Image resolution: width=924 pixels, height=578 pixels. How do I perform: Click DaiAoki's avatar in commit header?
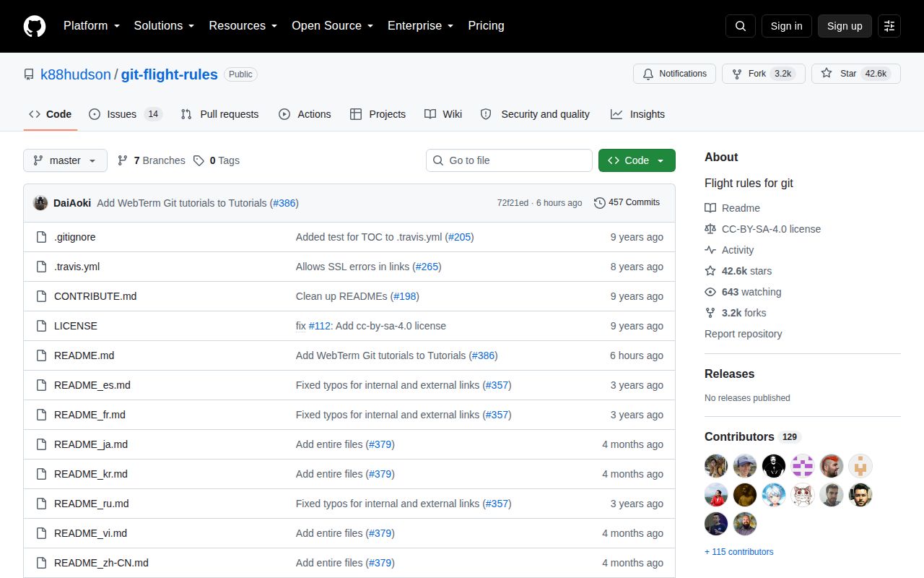tap(40, 203)
